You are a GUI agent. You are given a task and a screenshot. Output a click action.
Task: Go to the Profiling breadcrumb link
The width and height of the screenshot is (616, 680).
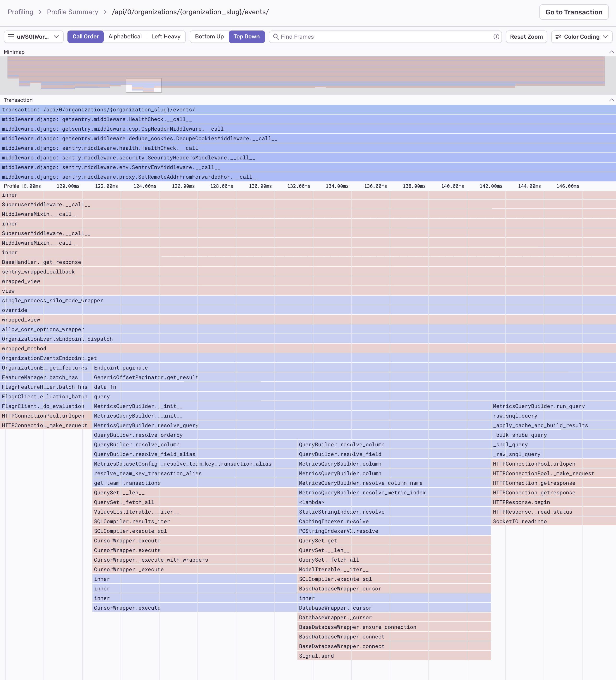[21, 12]
